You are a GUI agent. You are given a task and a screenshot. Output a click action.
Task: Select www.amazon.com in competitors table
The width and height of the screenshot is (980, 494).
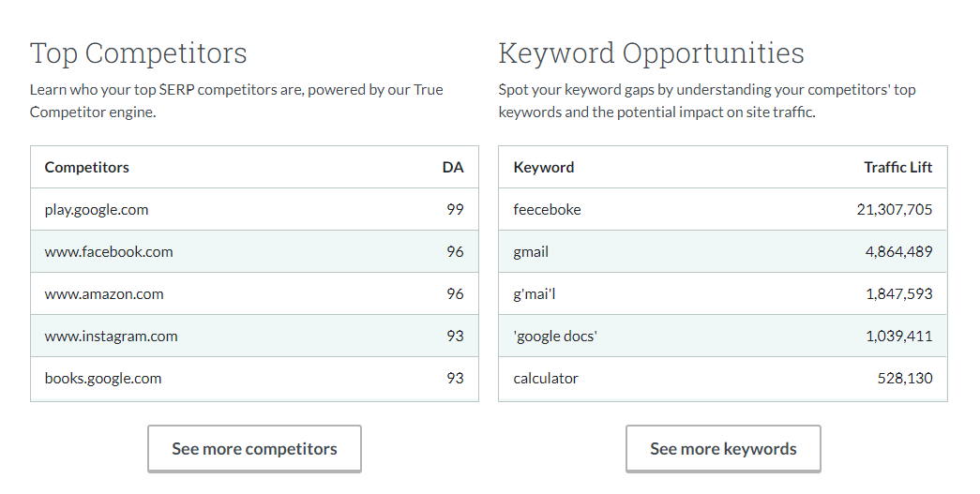pos(104,294)
